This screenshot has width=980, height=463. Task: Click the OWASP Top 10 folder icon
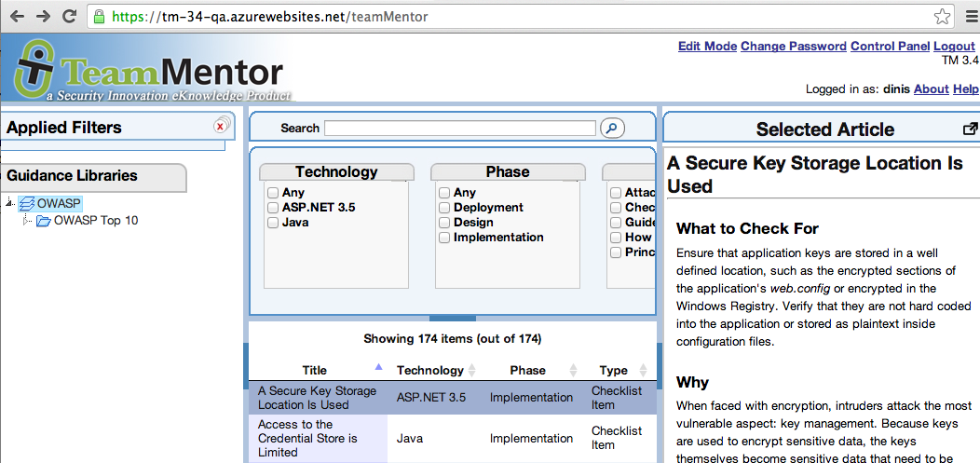(43, 221)
